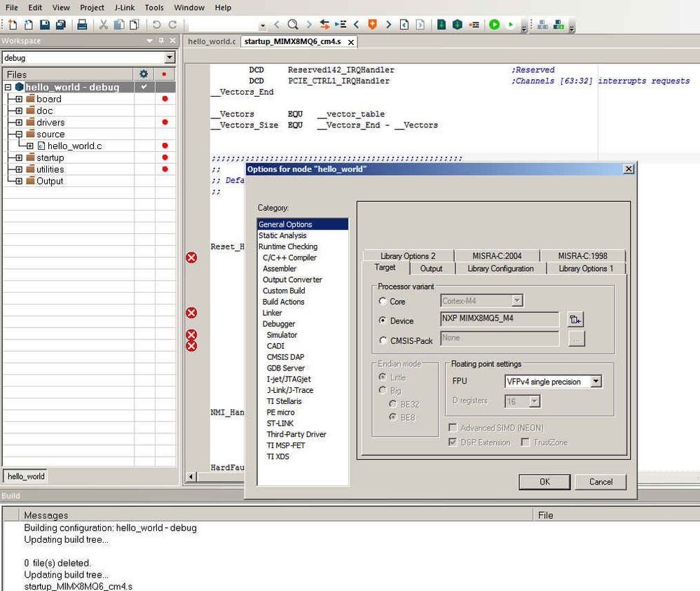The height and width of the screenshot is (591, 700).
Task: Select Debugger category in list
Action: pyautogui.click(x=279, y=324)
